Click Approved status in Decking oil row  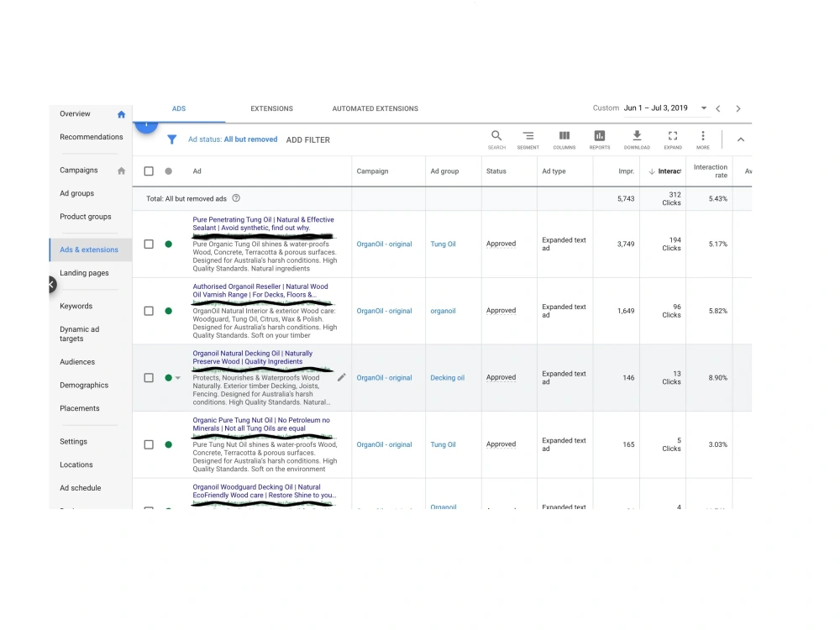tap(501, 378)
